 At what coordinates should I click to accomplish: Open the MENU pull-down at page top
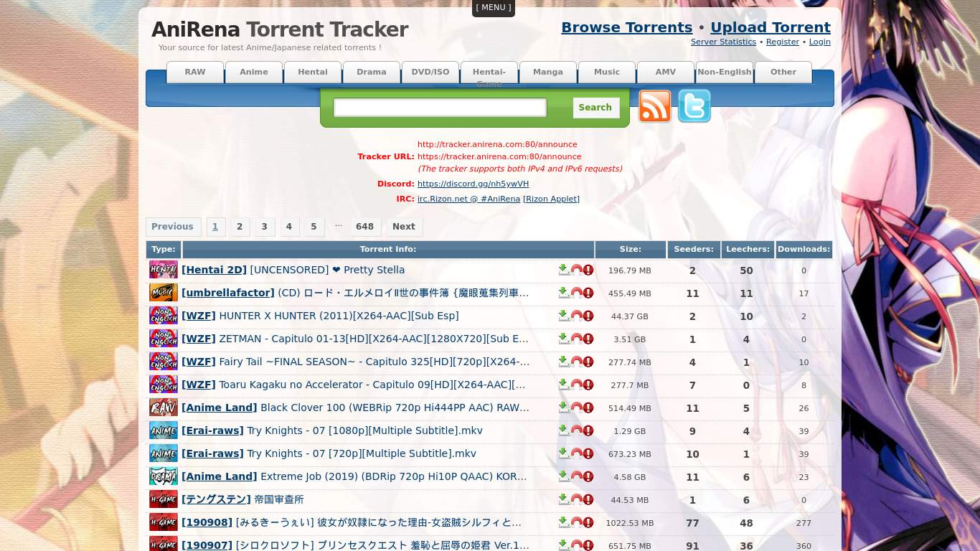pyautogui.click(x=494, y=8)
